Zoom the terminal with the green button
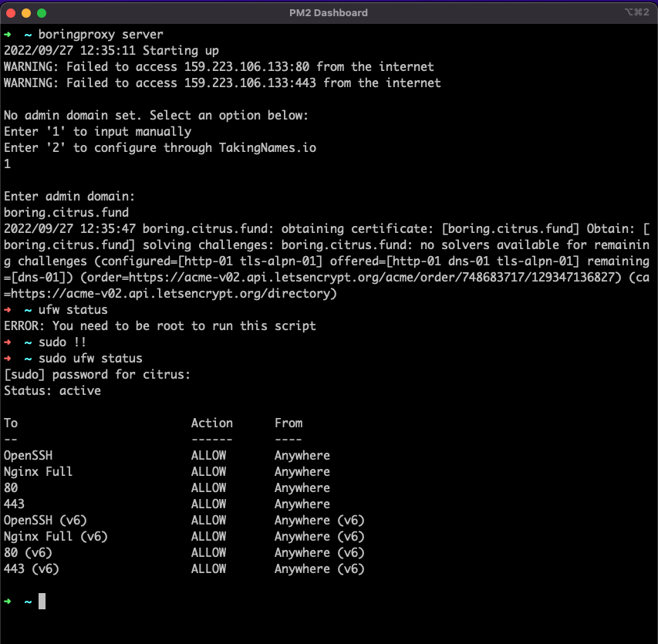 coord(42,13)
